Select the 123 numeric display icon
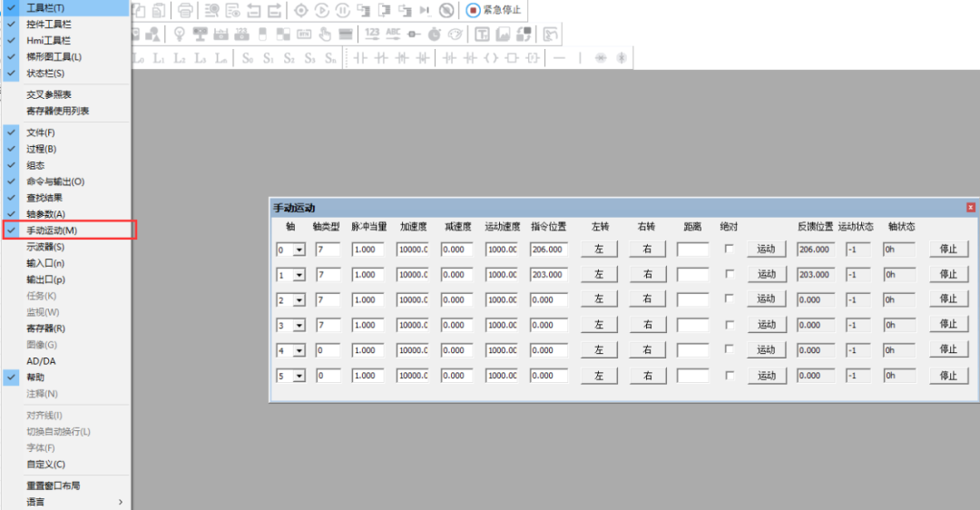Screen dimensions: 980x510 click(372, 34)
